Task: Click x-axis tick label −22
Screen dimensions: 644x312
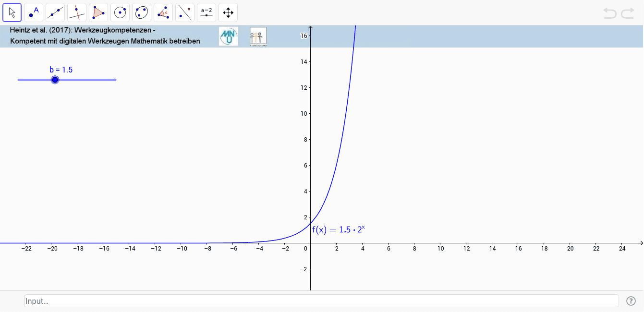Action: [26, 248]
